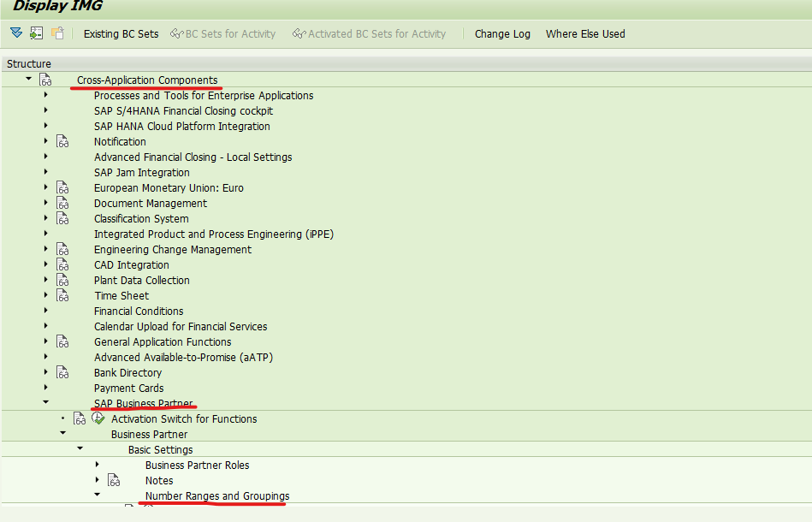Select the Business Partner Roles entry
Viewport: 812px width, 522px height.
(x=198, y=465)
